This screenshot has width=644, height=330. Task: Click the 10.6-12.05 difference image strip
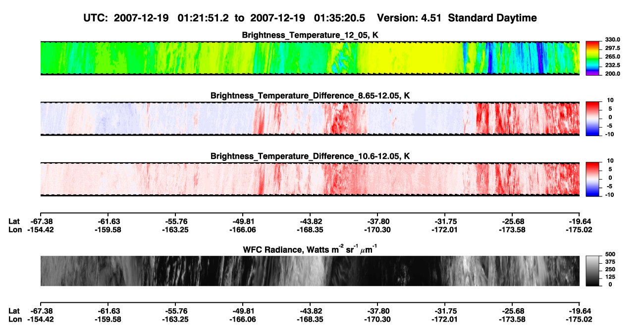pos(310,179)
